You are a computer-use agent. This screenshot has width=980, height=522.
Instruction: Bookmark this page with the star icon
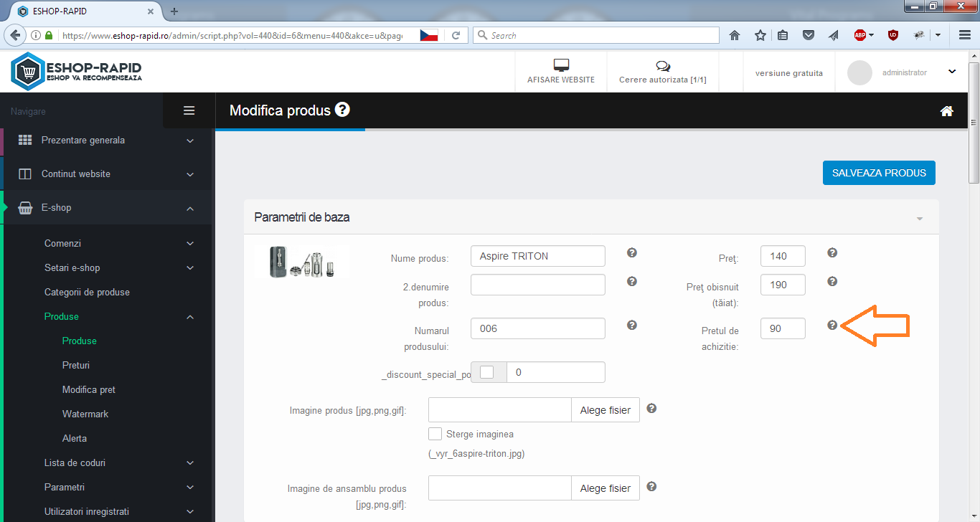760,35
